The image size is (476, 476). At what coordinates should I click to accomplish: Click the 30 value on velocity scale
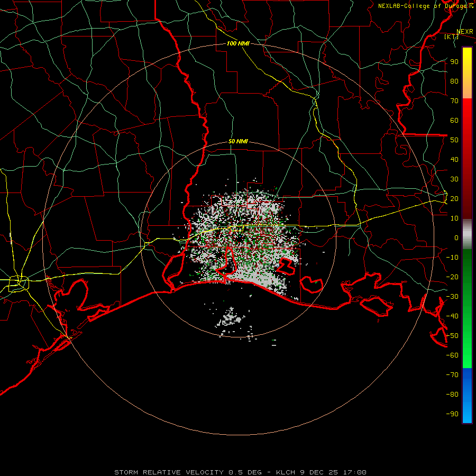(x=454, y=179)
